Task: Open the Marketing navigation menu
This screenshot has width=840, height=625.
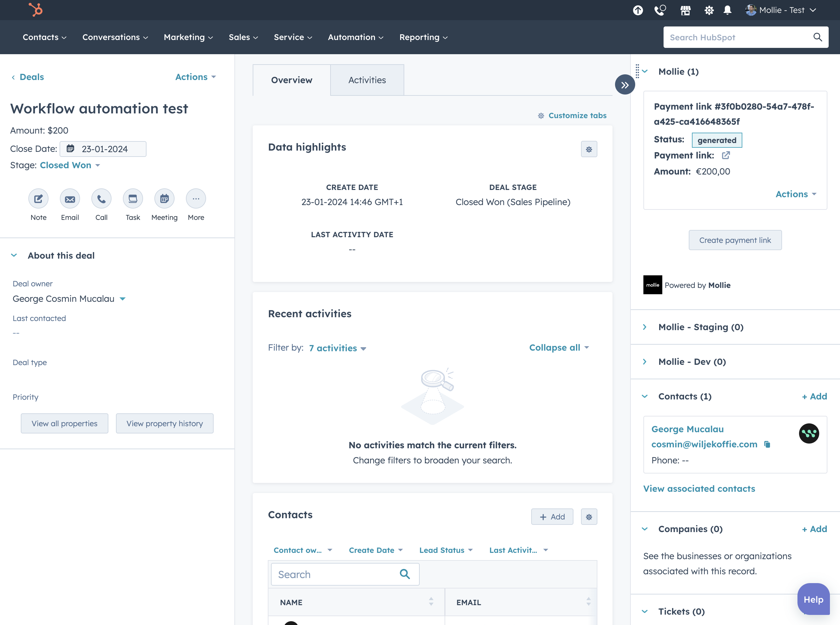Action: pos(188,37)
